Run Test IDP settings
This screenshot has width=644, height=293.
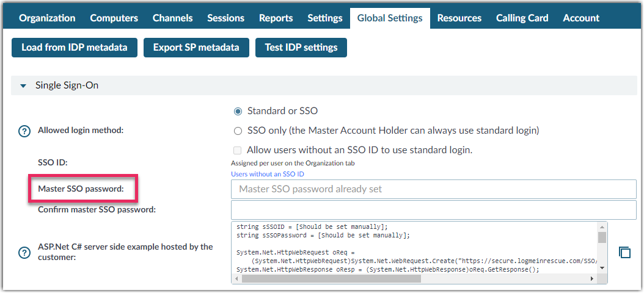[x=301, y=48]
